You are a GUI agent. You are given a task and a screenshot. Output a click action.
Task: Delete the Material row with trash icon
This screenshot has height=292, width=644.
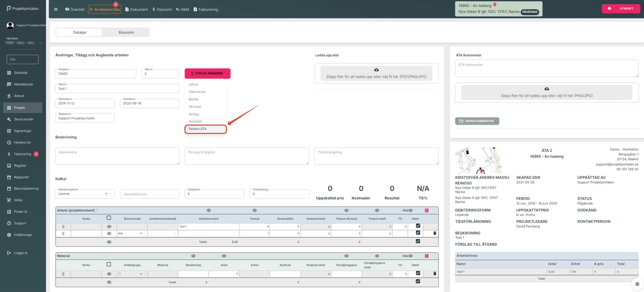435,273
